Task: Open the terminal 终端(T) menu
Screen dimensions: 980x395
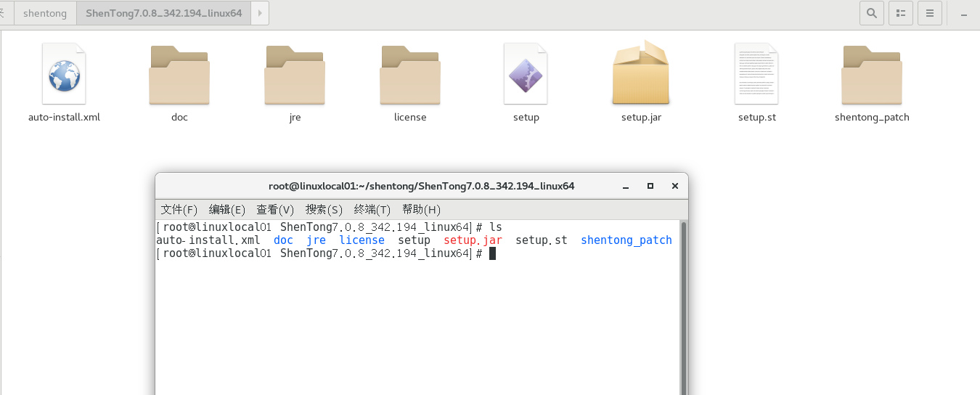Action: 372,209
